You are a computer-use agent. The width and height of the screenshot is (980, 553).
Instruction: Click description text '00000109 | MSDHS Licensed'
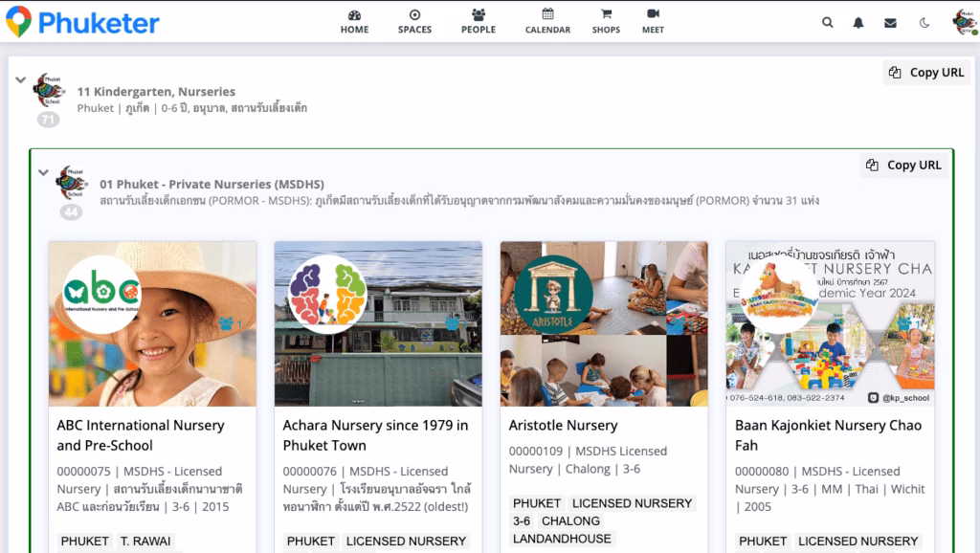pos(588,452)
